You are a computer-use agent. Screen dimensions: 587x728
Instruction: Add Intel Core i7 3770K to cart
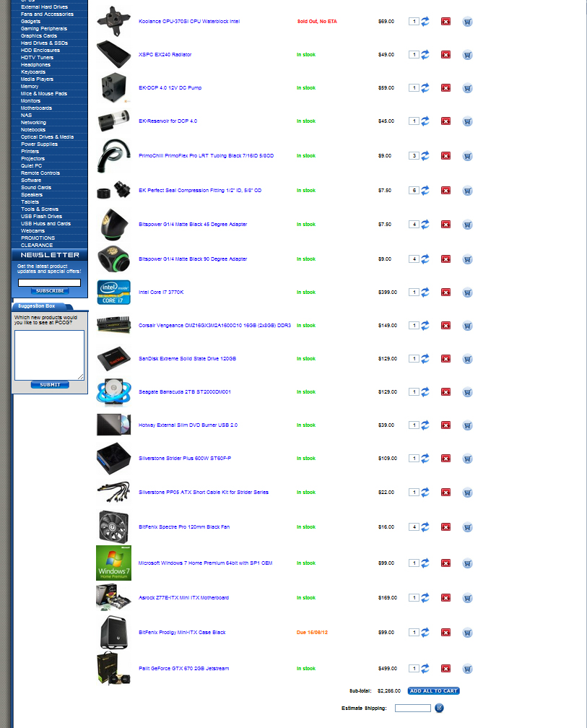[467, 292]
